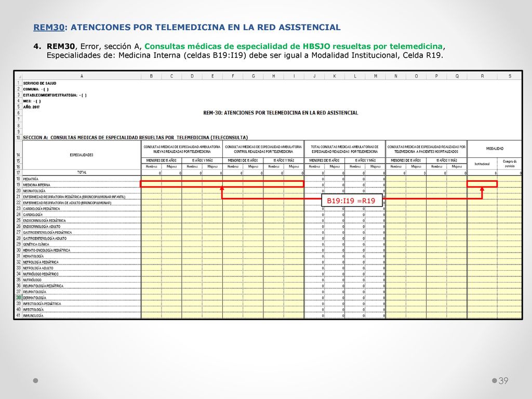Click the REM-30 centered spreadsheet title
The width and height of the screenshot is (532, 399).
click(x=281, y=113)
